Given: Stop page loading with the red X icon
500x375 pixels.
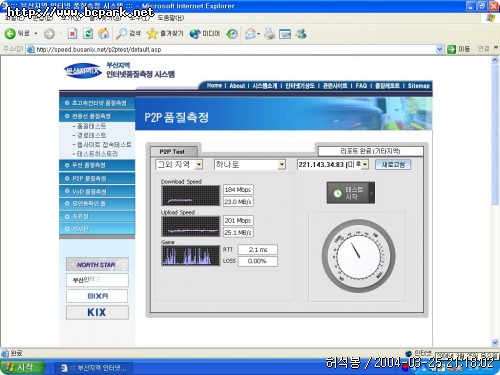Looking at the screenshot, I should pyautogui.click(x=72, y=33).
